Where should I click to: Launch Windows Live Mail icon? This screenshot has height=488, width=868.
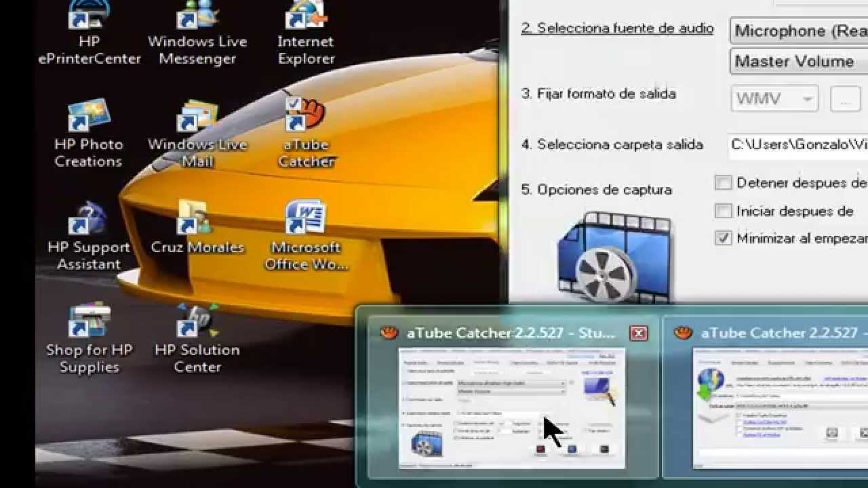[x=197, y=134]
